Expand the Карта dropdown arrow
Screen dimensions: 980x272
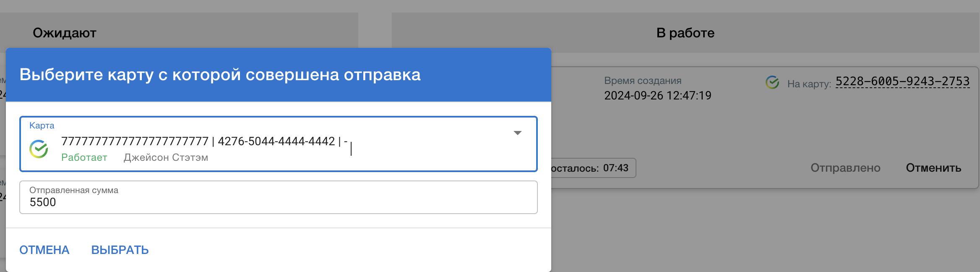click(x=517, y=133)
